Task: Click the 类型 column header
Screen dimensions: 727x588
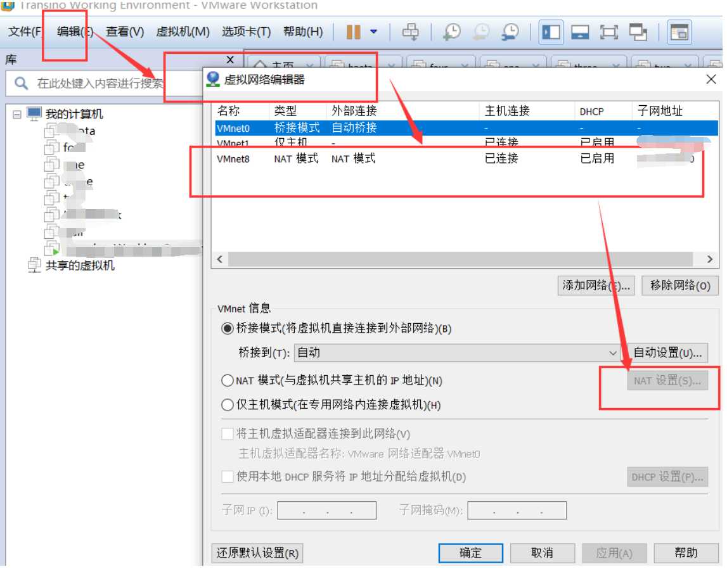Action: coord(297,111)
